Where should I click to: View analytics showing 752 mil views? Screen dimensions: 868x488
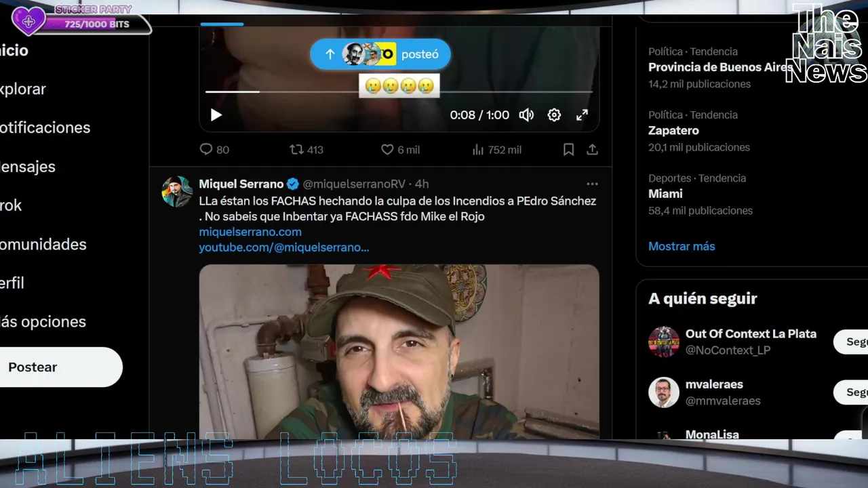(x=496, y=150)
